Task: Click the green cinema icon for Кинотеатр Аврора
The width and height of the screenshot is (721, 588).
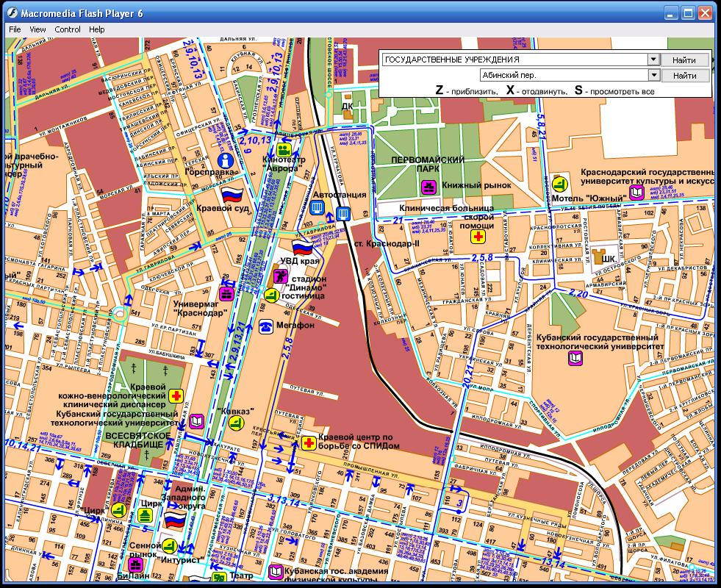Action: (x=282, y=151)
